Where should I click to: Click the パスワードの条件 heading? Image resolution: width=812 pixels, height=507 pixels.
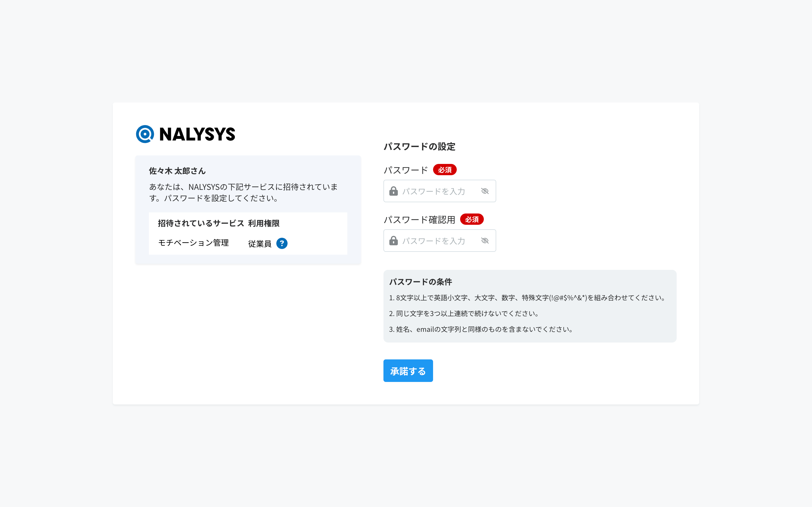coord(420,282)
